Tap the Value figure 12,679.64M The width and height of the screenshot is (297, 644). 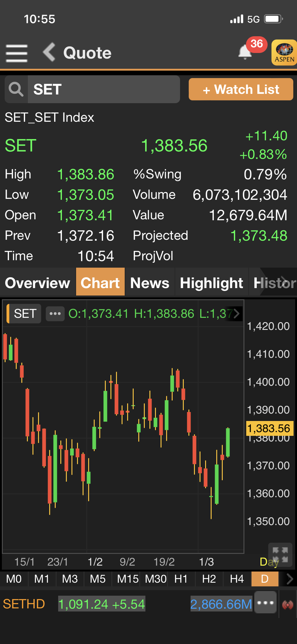[248, 215]
